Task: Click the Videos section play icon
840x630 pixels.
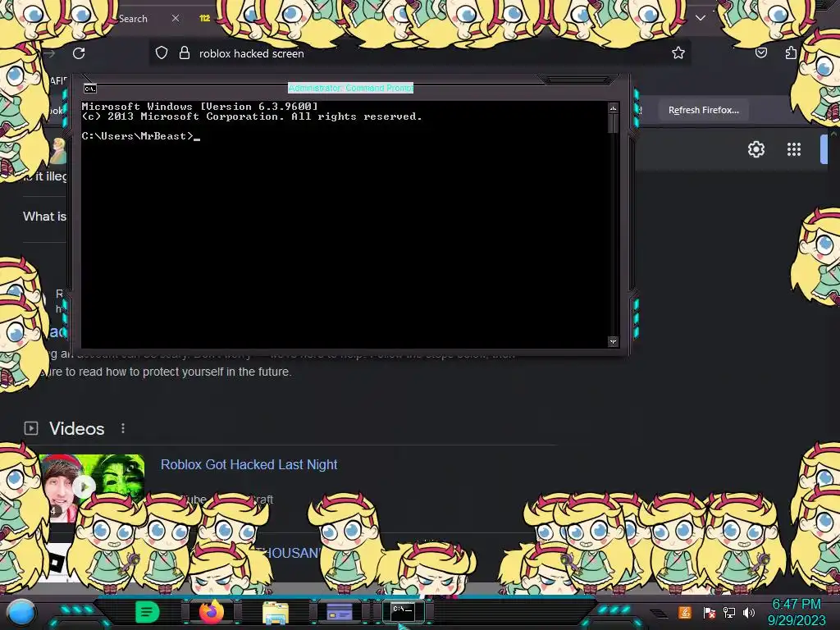Action: tap(31, 428)
